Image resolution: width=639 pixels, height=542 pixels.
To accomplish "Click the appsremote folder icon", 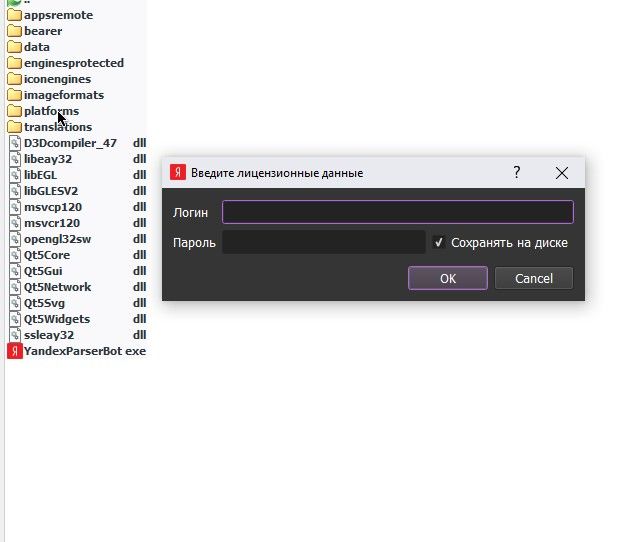I will click(x=14, y=15).
